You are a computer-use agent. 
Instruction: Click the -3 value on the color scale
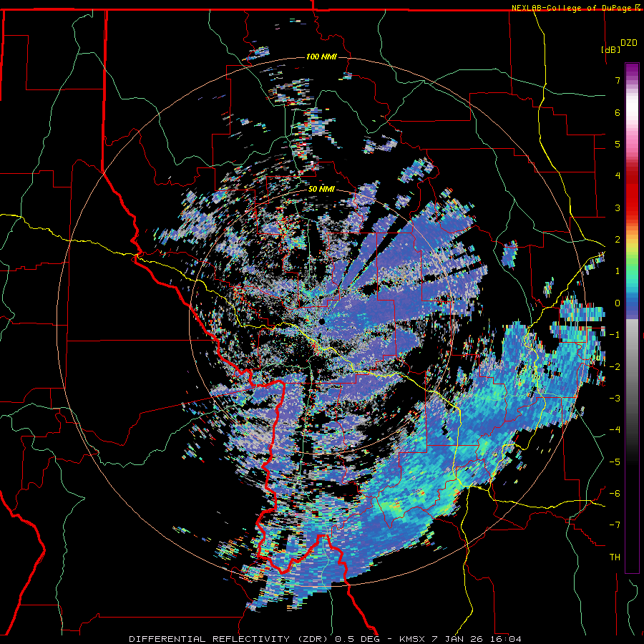click(615, 399)
